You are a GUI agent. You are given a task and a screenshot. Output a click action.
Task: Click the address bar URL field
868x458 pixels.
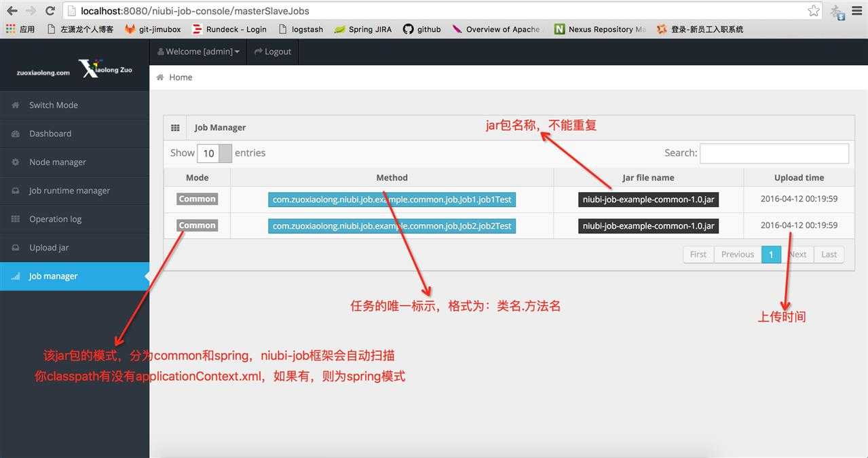click(434, 11)
